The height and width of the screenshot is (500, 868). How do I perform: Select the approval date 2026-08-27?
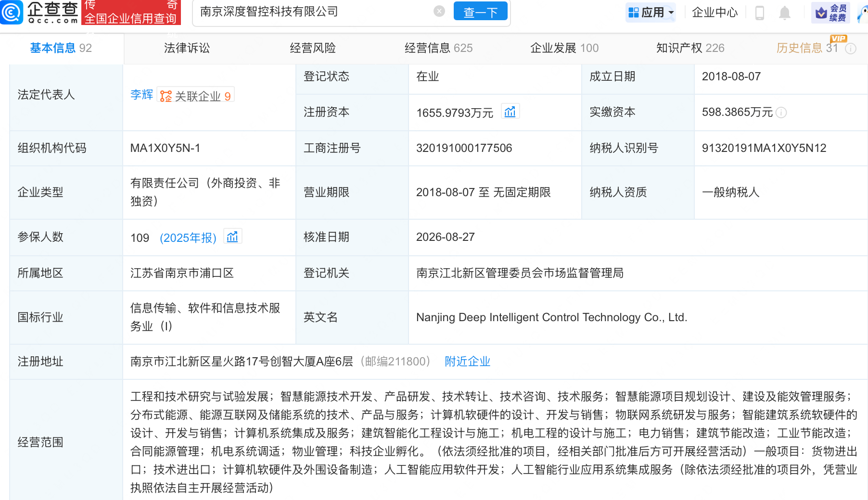(446, 237)
